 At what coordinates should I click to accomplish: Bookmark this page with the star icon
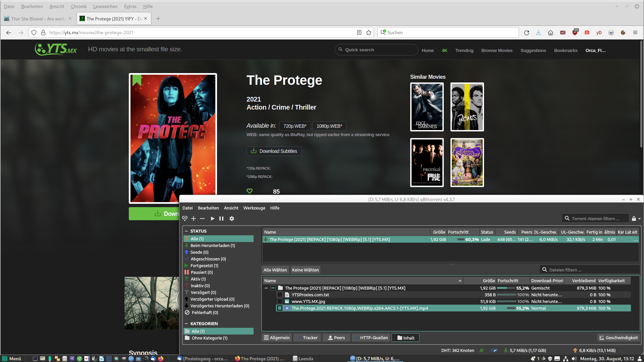369,33
